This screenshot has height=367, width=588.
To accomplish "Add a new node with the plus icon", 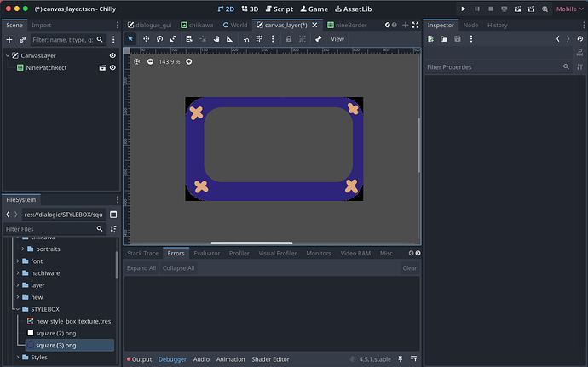I will (x=10, y=40).
